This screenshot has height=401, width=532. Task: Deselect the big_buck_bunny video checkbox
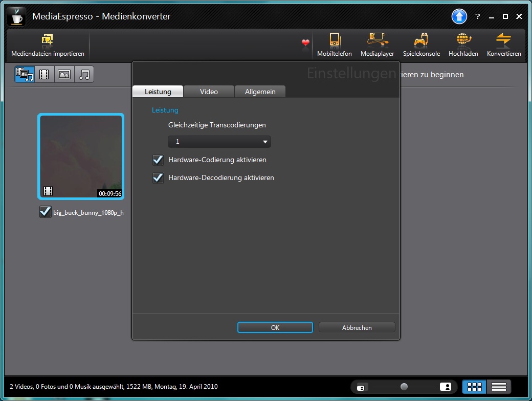[x=45, y=212]
